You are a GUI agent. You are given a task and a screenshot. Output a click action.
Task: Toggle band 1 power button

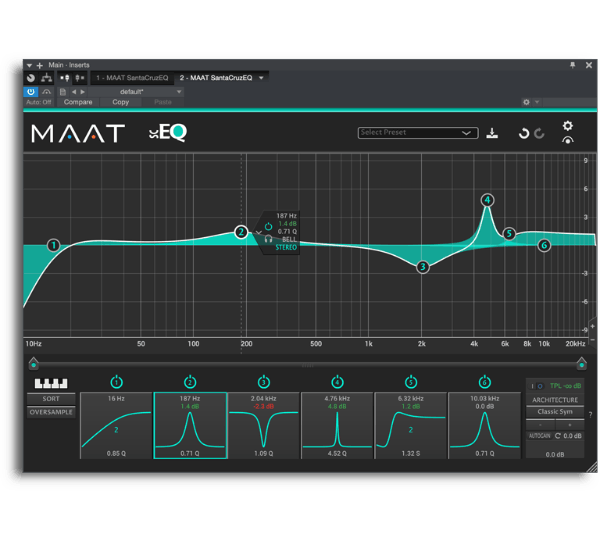[x=116, y=382]
